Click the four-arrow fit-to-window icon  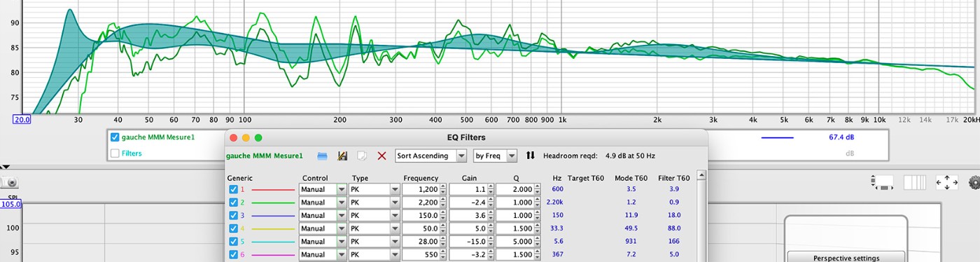click(946, 183)
